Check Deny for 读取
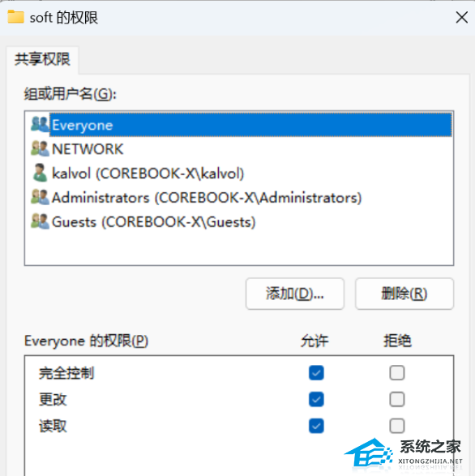Image resolution: width=475 pixels, height=476 pixels. coord(397,426)
